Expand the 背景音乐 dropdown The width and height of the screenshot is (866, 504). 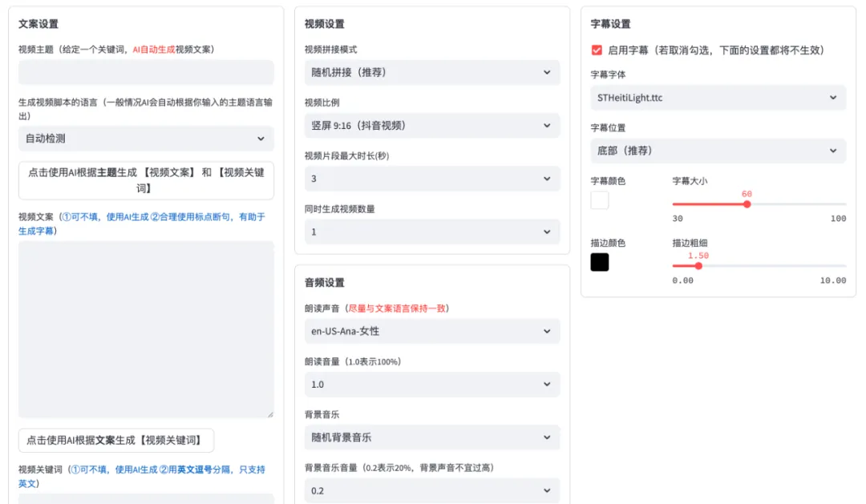[x=431, y=437]
